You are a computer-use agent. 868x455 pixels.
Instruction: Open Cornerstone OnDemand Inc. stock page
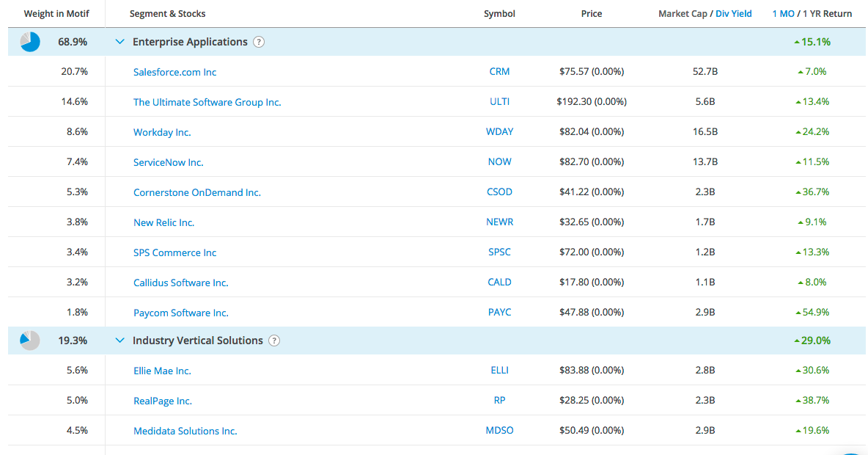(x=196, y=192)
